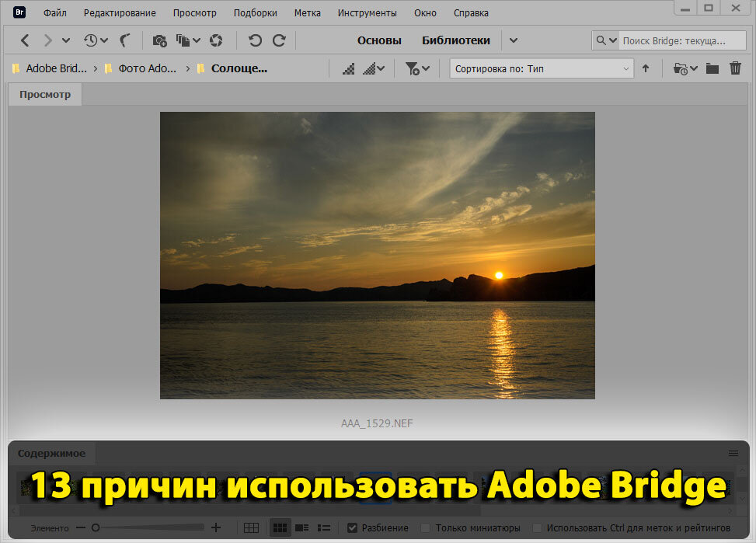This screenshot has height=543, width=756.
Task: Select the Содержимое panel tab
Action: tap(51, 454)
